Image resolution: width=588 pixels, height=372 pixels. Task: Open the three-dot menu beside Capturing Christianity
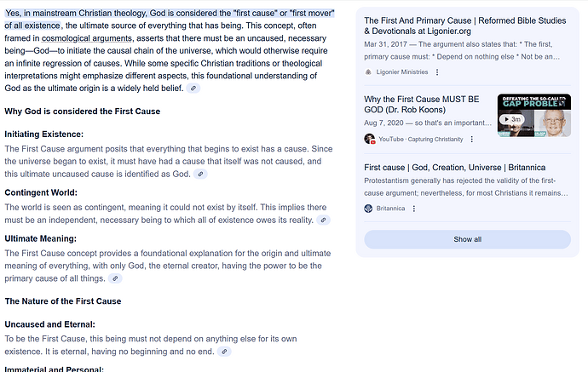[472, 139]
